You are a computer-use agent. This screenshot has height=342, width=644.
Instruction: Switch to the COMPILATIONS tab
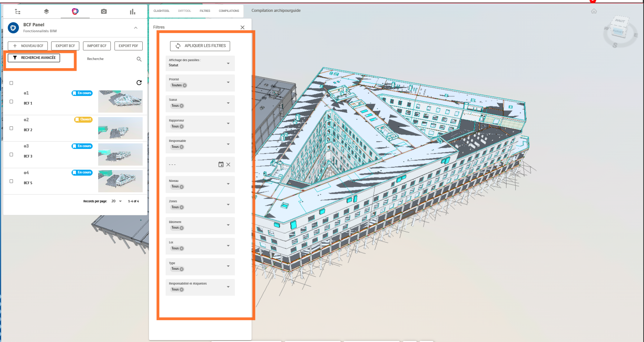point(229,11)
